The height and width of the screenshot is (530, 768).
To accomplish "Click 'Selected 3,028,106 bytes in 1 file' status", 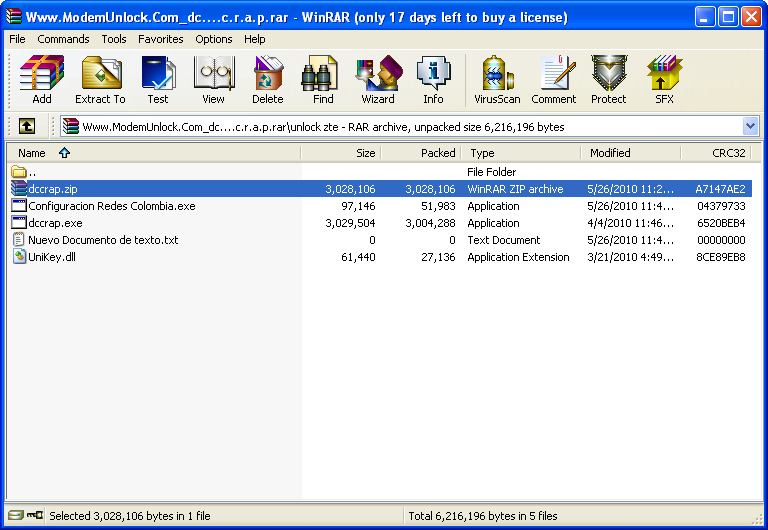I will 130,516.
